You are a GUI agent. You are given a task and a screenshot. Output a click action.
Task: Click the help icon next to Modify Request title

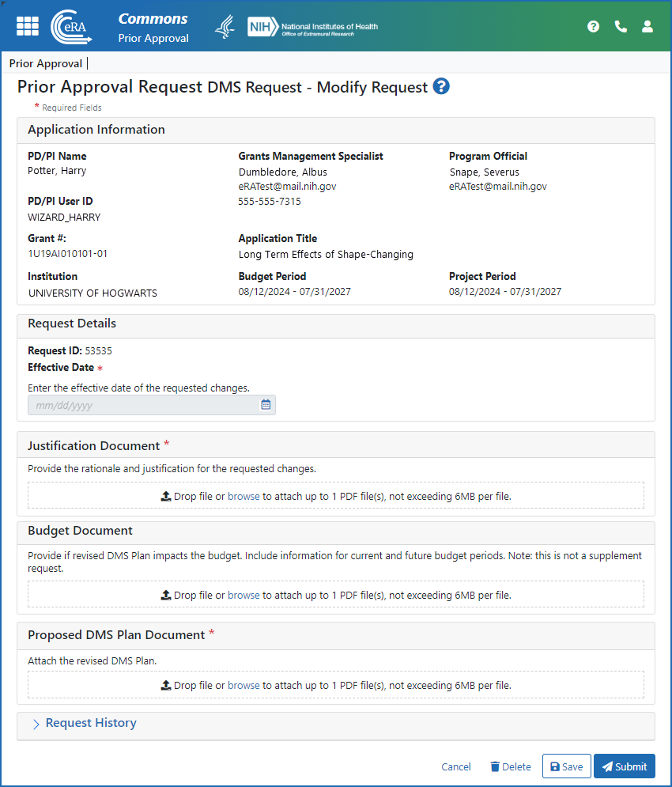point(441,87)
